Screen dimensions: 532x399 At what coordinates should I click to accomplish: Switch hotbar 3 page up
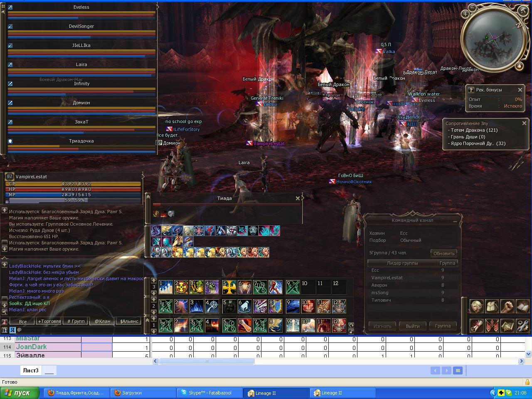click(153, 281)
